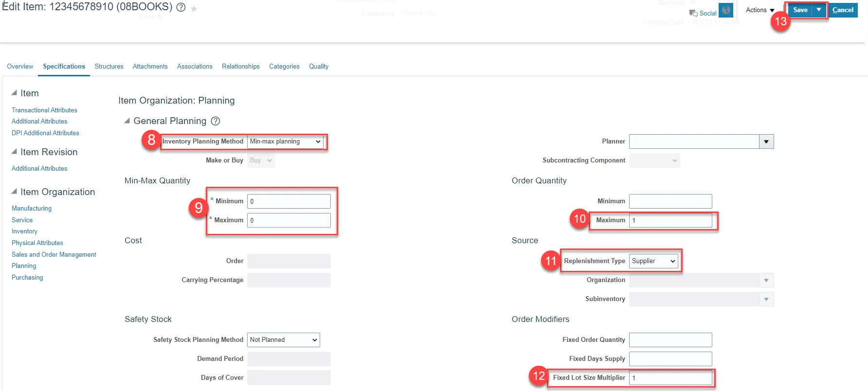Open the Save button dropdown arrow
The image size is (868, 391).
[819, 10]
